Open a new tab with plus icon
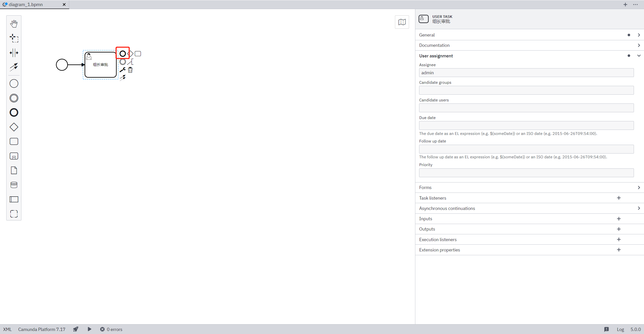 625,5
